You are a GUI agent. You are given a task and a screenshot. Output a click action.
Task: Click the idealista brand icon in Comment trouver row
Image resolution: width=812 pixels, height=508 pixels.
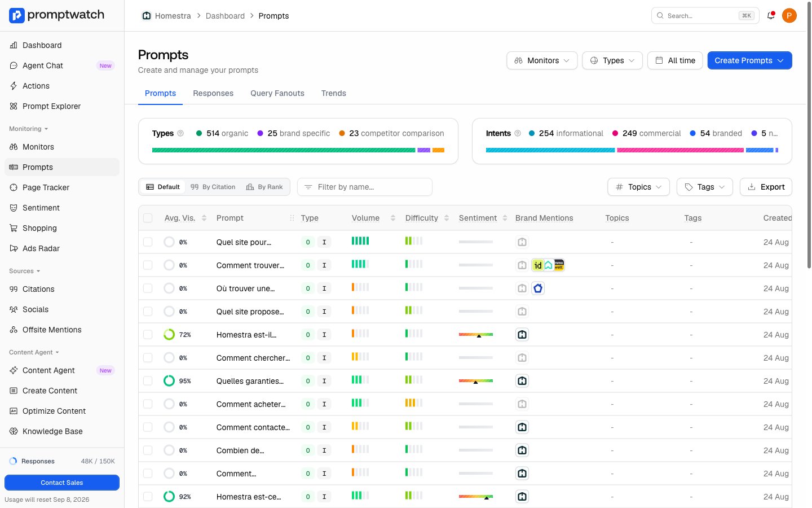[538, 265]
